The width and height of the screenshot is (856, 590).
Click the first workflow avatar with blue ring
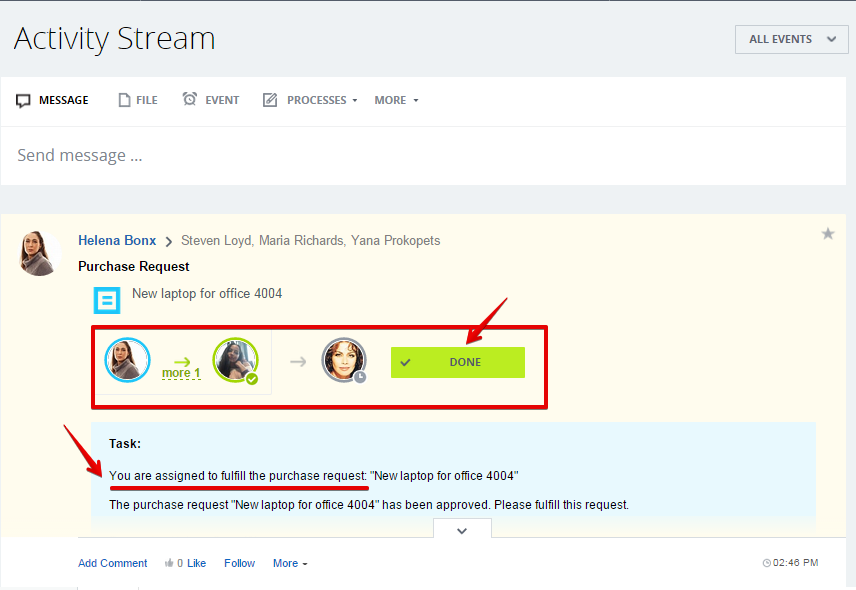click(127, 360)
